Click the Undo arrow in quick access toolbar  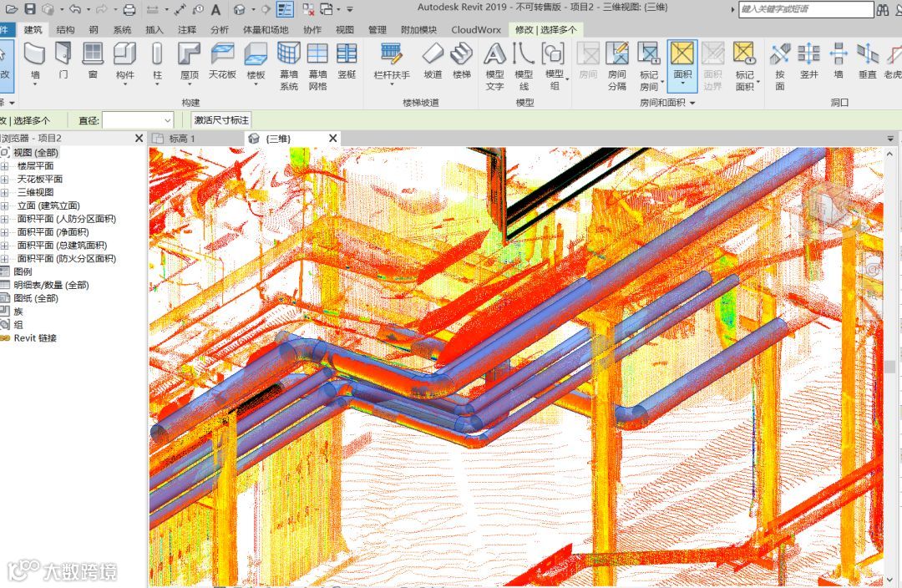click(75, 8)
